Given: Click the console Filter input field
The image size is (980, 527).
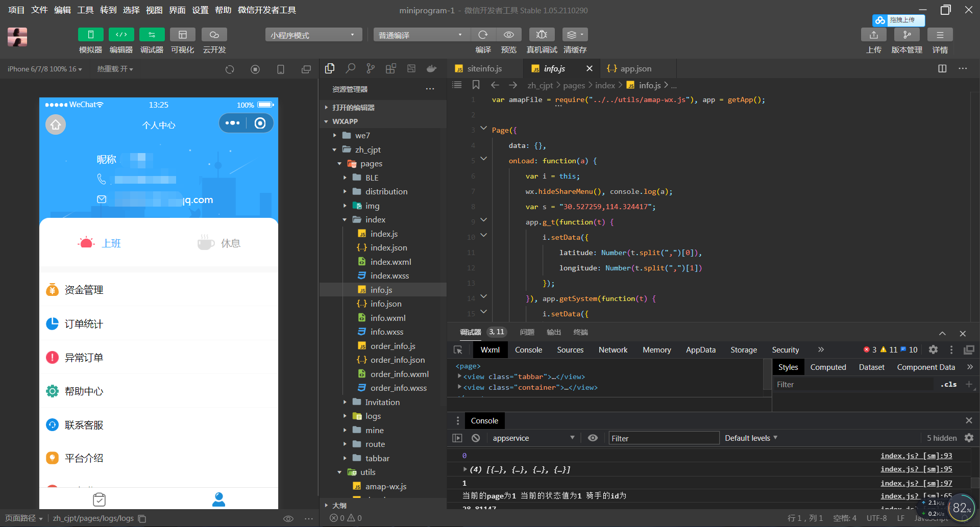Looking at the screenshot, I should click(664, 438).
